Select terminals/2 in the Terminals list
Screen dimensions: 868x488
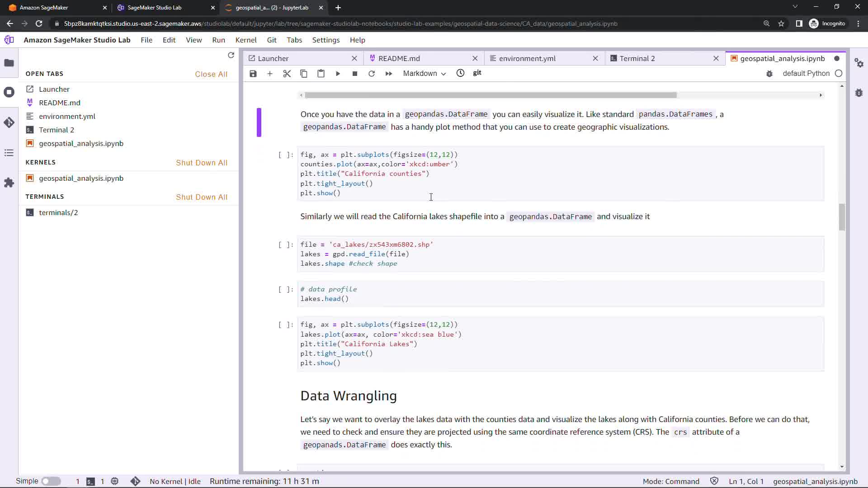tap(58, 212)
